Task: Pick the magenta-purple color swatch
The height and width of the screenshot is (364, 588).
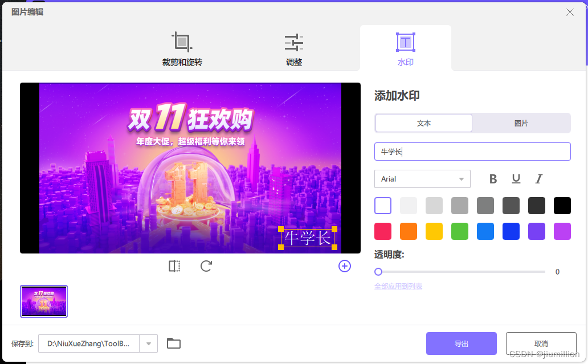Action: [x=562, y=231]
